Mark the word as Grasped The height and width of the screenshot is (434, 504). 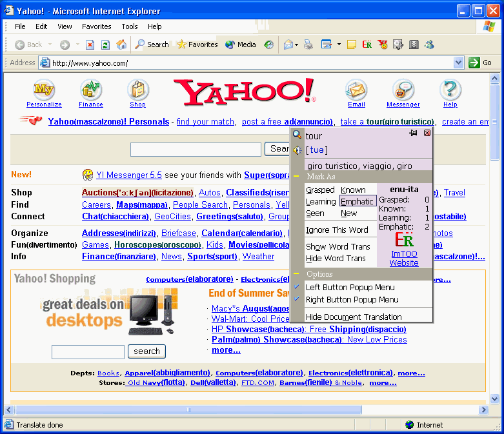click(x=320, y=190)
